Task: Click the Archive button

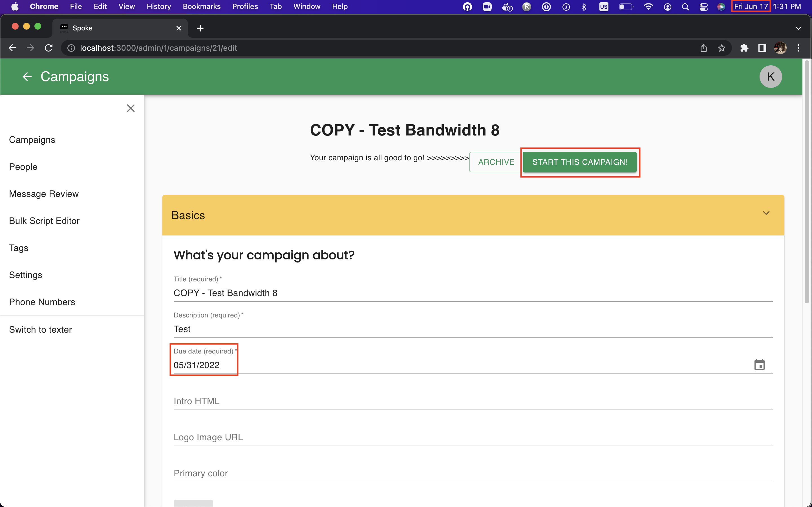Action: tap(496, 162)
